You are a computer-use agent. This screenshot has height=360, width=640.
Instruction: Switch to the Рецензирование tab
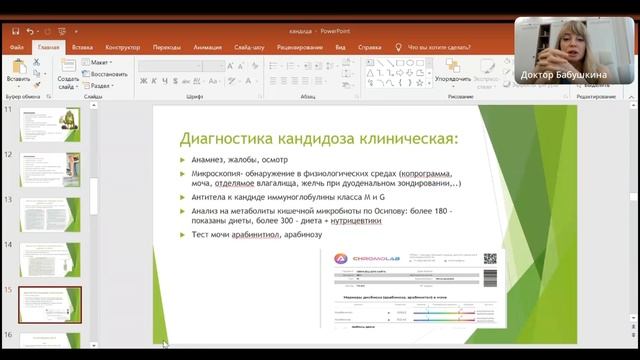300,47
